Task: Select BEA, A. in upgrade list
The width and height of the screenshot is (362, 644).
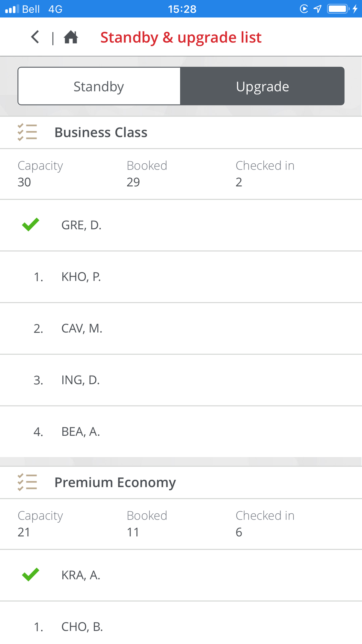Action: [x=181, y=432]
